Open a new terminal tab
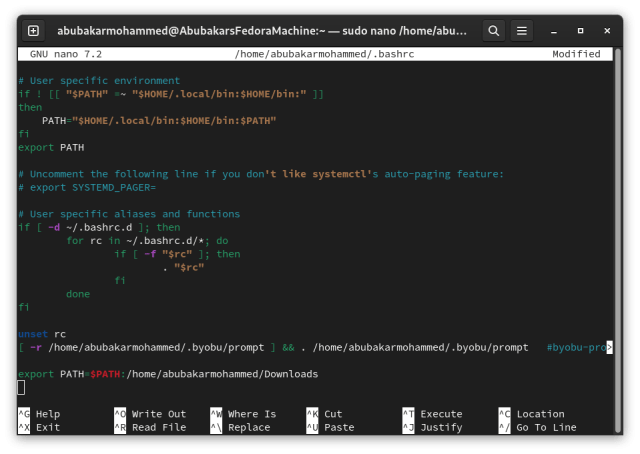Viewport: 640px width, 454px height. coord(33,31)
